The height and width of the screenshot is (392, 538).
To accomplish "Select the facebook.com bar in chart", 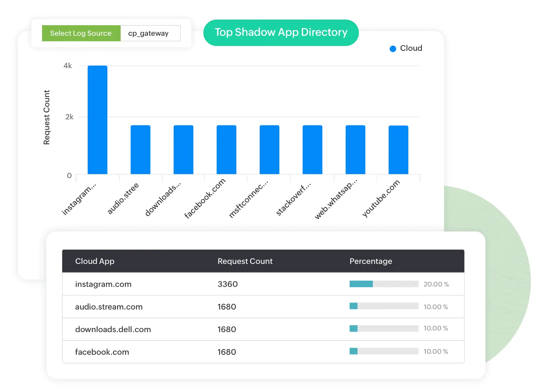I will [226, 150].
